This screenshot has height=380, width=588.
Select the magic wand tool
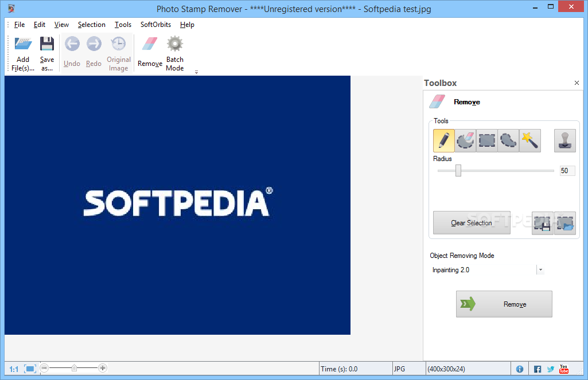tap(530, 140)
